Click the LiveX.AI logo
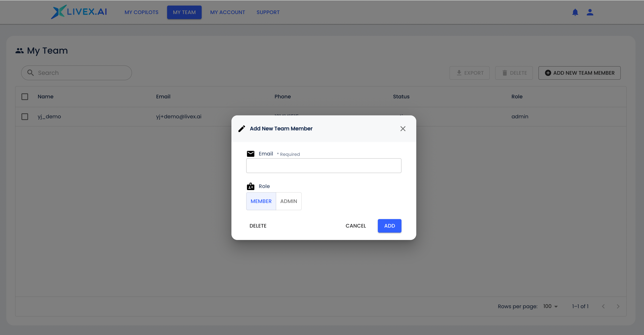The width and height of the screenshot is (644, 335). 79,12
